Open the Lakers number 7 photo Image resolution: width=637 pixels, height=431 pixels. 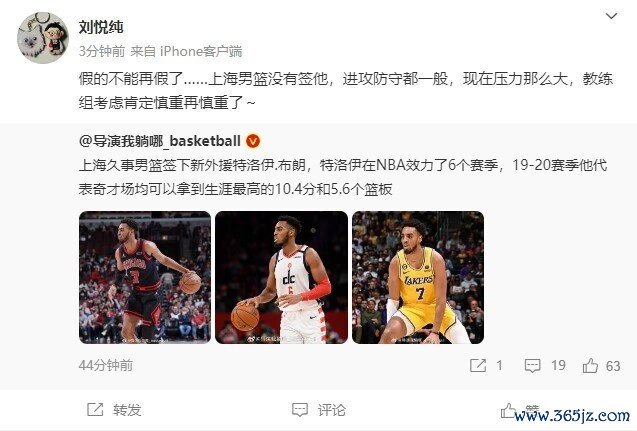(x=418, y=277)
